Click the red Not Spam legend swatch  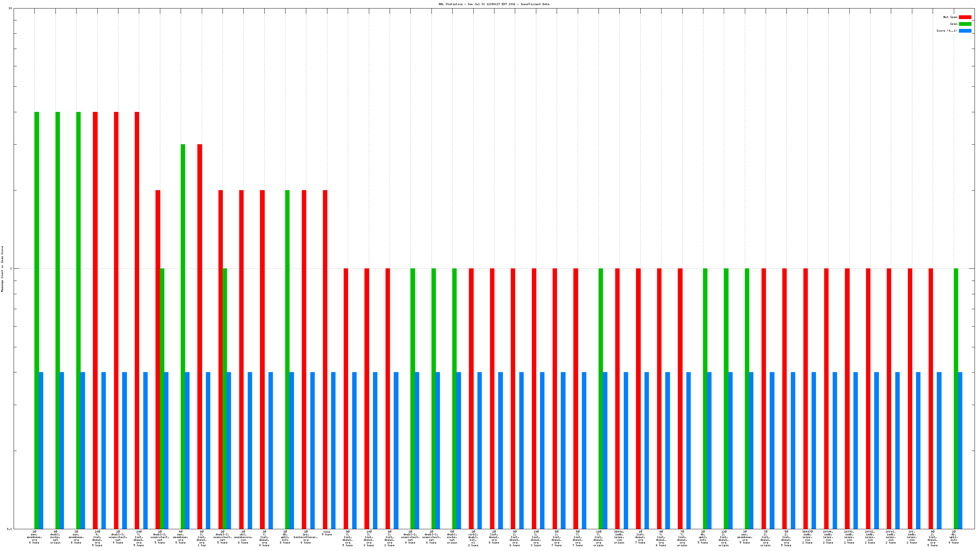(965, 17)
